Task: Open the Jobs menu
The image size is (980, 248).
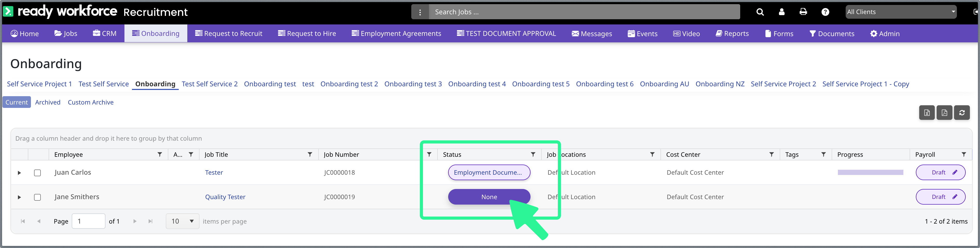Action: click(66, 34)
